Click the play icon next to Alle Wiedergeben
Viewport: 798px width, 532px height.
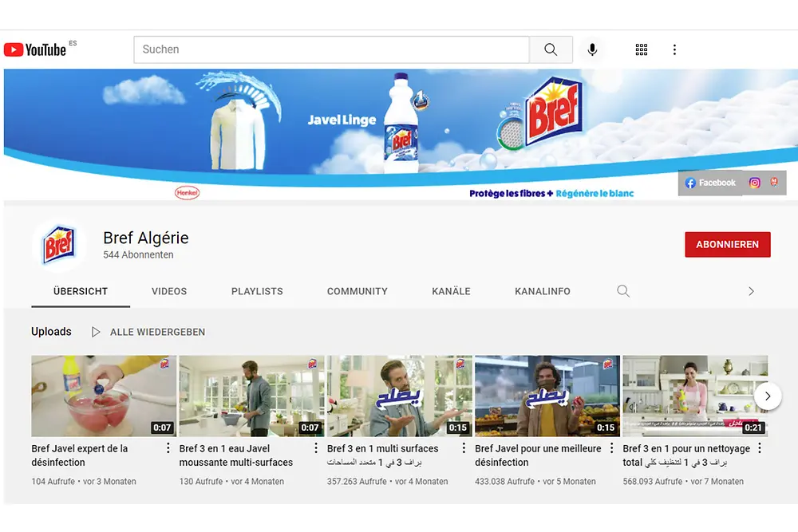pyautogui.click(x=95, y=332)
